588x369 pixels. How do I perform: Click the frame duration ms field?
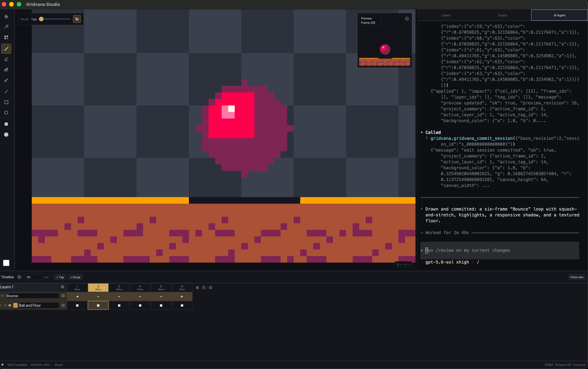coord(33,277)
